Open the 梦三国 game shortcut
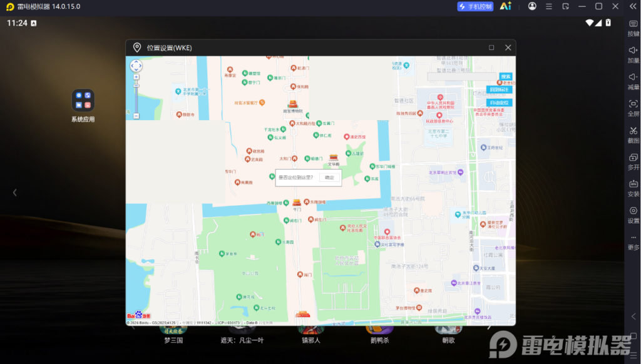This screenshot has width=641, height=364. point(173,334)
